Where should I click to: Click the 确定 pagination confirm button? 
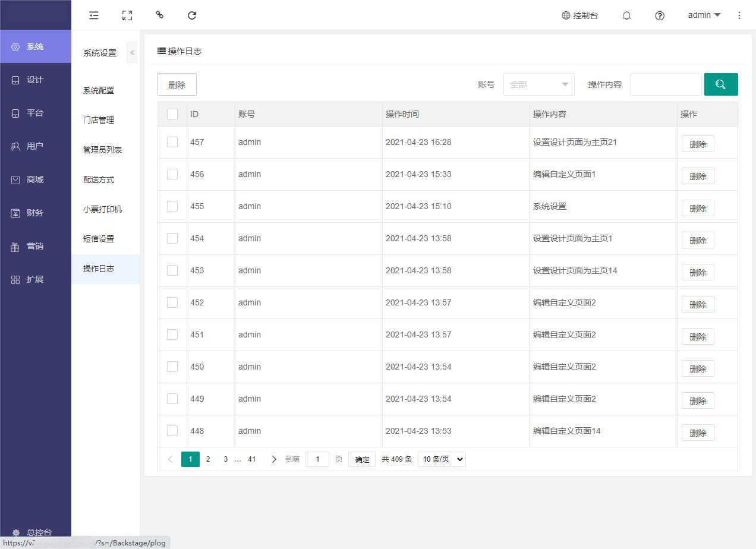click(361, 459)
